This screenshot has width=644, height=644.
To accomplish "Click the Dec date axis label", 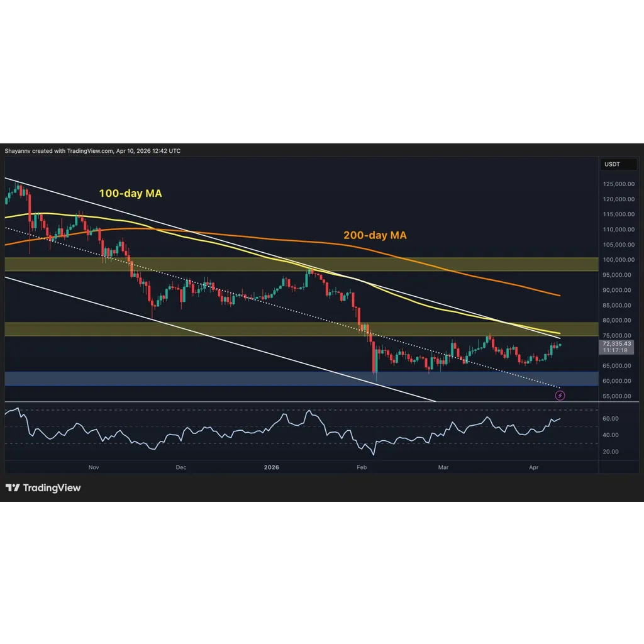I will pos(181,467).
